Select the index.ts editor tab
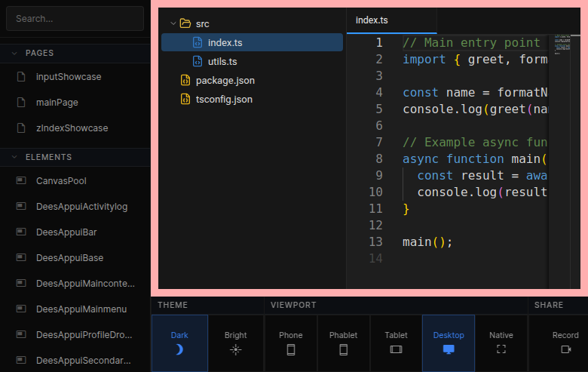Screen dimensions: 588x372 (372, 20)
